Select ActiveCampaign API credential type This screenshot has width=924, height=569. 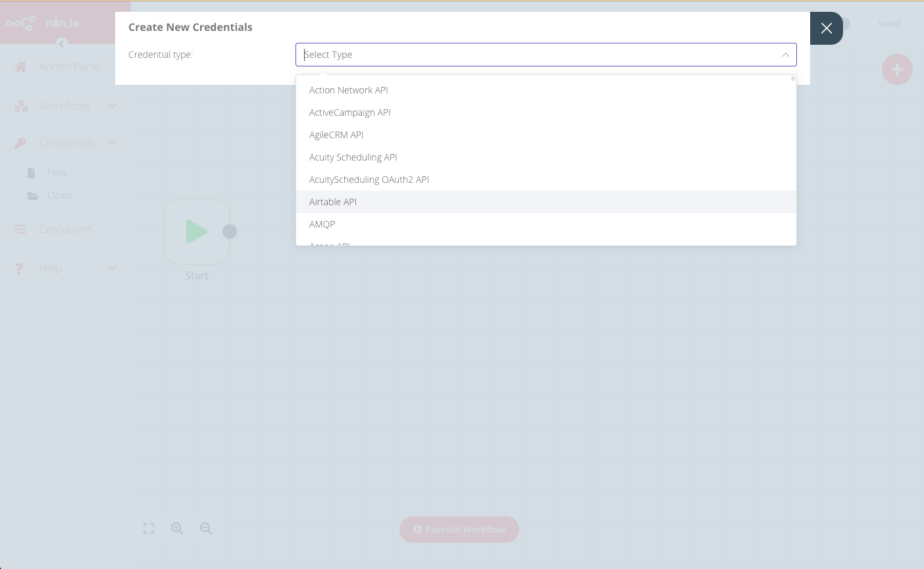[349, 112]
